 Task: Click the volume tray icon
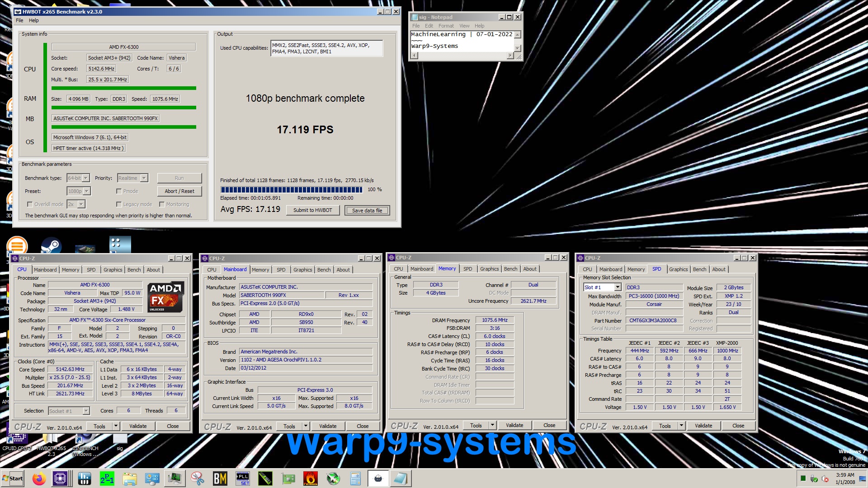(825, 479)
